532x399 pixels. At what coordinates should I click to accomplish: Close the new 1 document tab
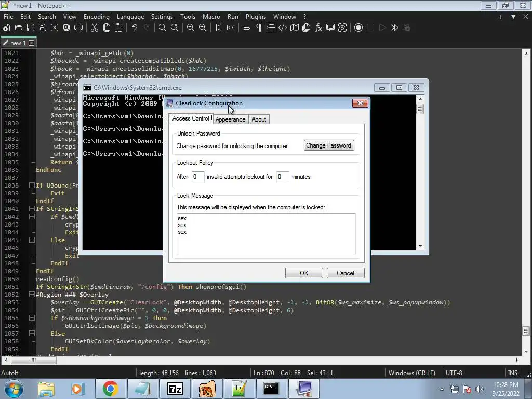point(32,43)
